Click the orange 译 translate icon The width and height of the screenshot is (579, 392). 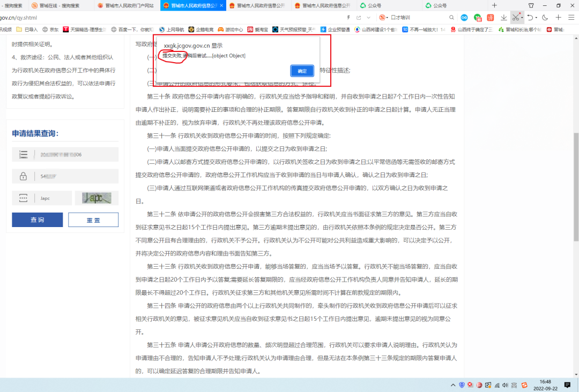coord(491,17)
